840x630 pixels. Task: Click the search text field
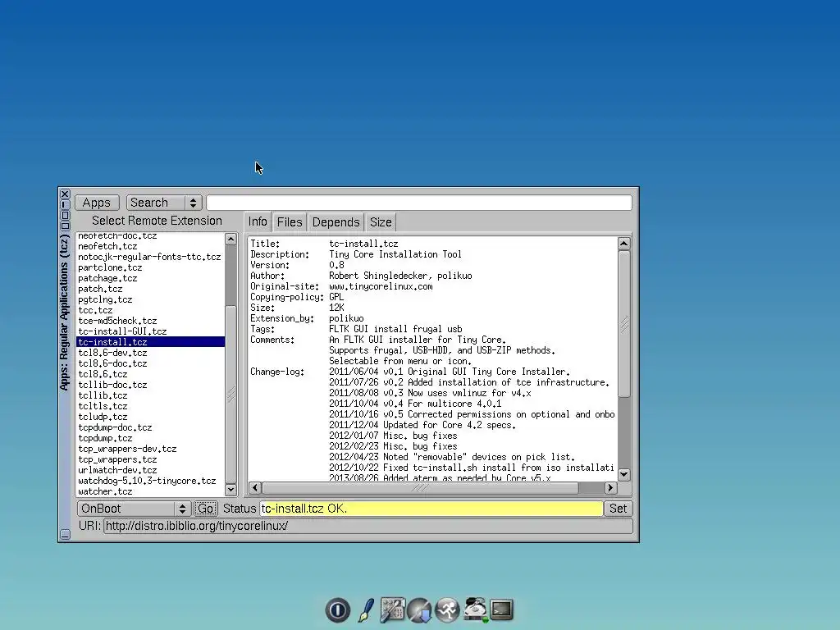[x=419, y=203]
